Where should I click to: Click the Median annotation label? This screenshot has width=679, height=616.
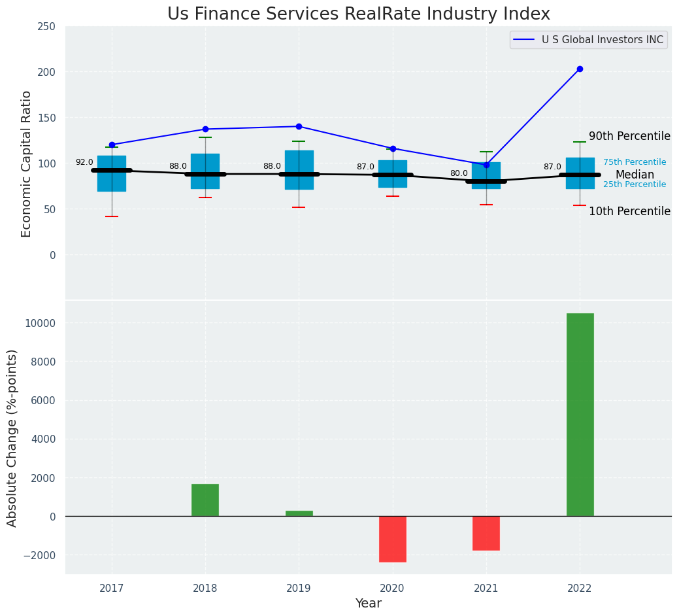(x=635, y=175)
